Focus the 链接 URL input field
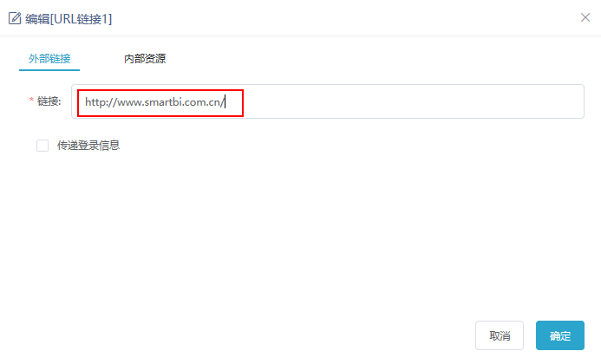601x364 pixels. [x=328, y=101]
